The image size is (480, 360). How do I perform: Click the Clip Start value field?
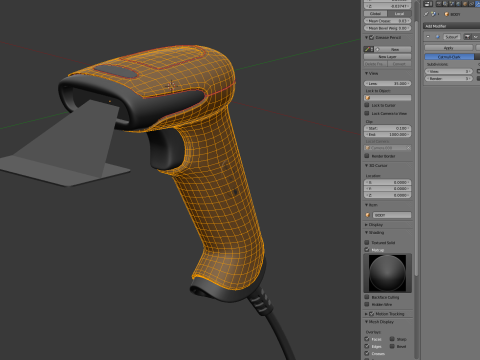pos(387,128)
